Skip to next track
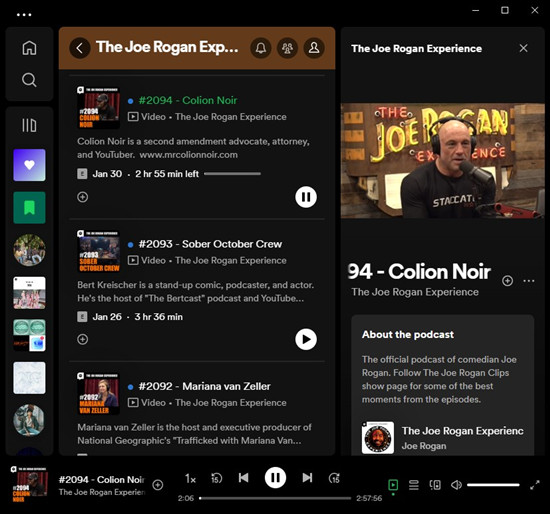This screenshot has height=514, width=550. pyautogui.click(x=307, y=478)
